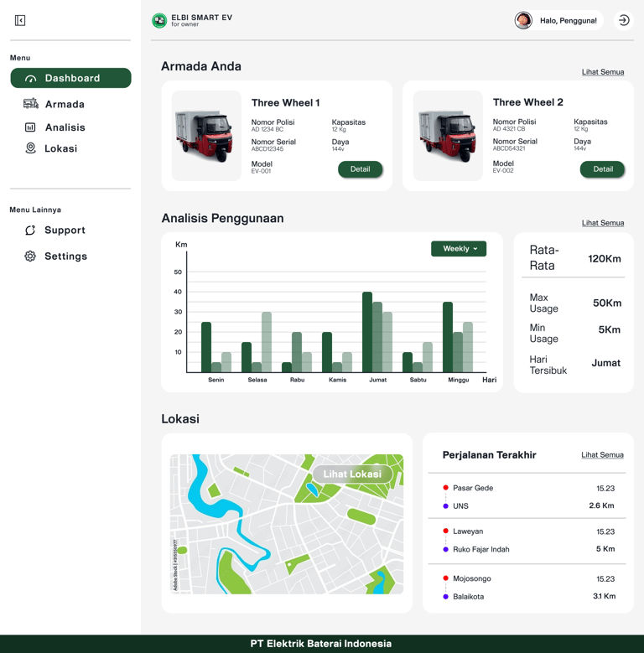Select the Ruko Fajar Indah destination

(x=480, y=549)
